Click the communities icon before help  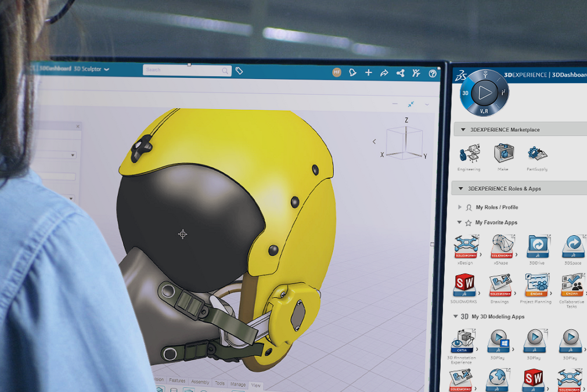[416, 73]
